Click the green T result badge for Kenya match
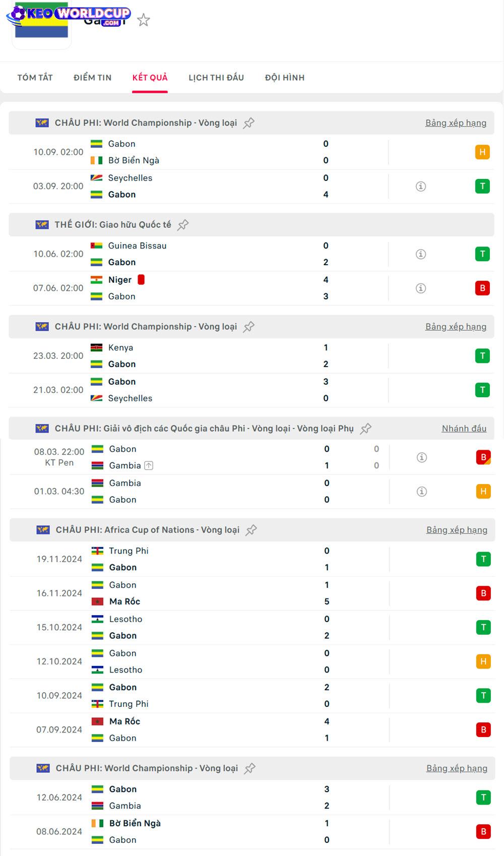Image resolution: width=504 pixels, height=856 pixels. coord(482,356)
